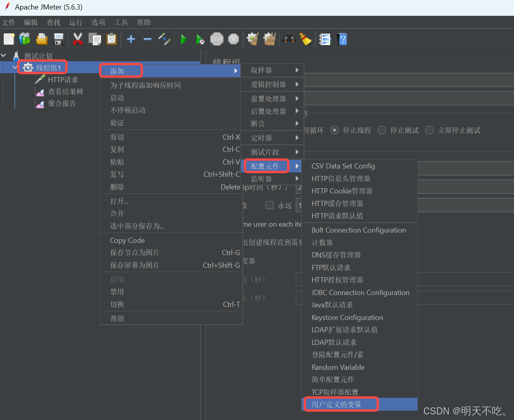Click the Stop test icon
The width and height of the screenshot is (514, 420).
[x=217, y=39]
